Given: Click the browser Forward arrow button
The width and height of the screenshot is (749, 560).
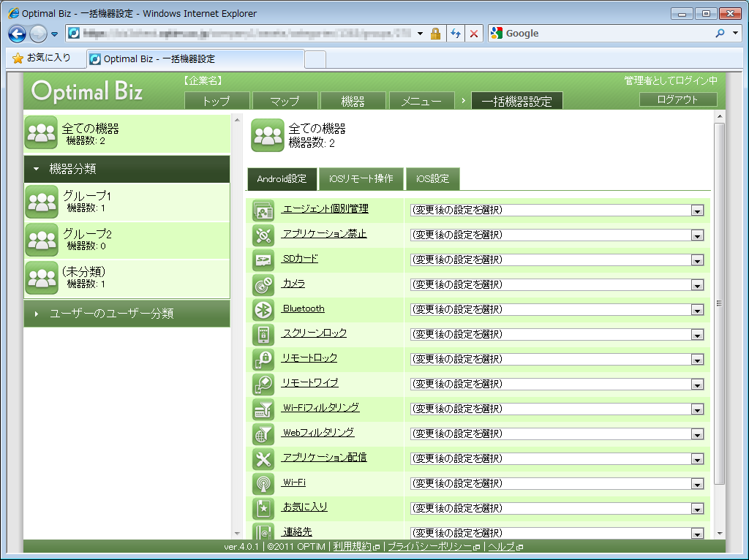Looking at the screenshot, I should 38,34.
